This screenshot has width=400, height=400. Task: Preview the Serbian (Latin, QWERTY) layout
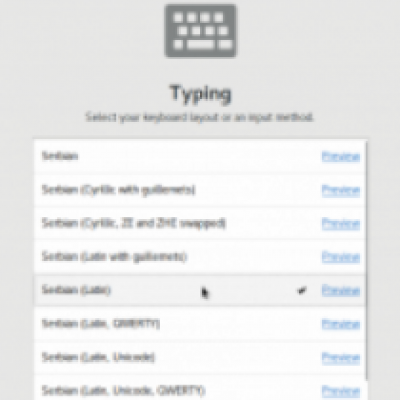coord(341,324)
